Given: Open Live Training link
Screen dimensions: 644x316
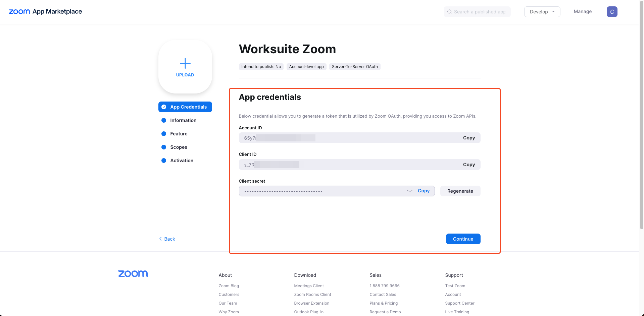Looking at the screenshot, I should click(457, 312).
